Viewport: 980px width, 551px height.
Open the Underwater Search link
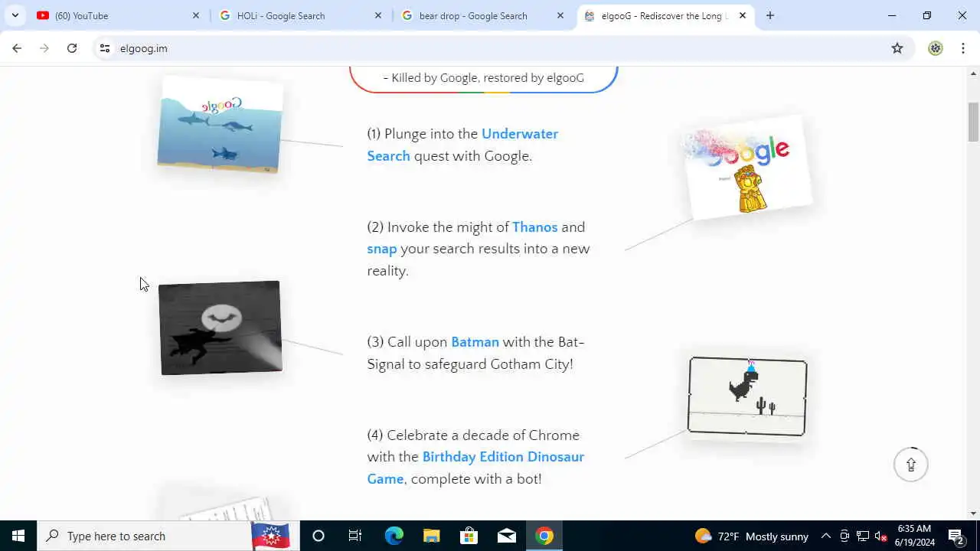point(462,145)
